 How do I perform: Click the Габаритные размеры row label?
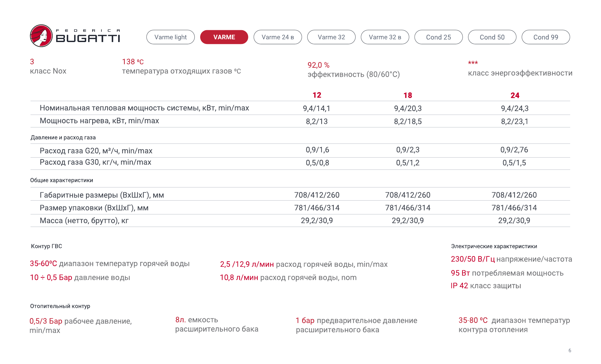[x=102, y=195]
